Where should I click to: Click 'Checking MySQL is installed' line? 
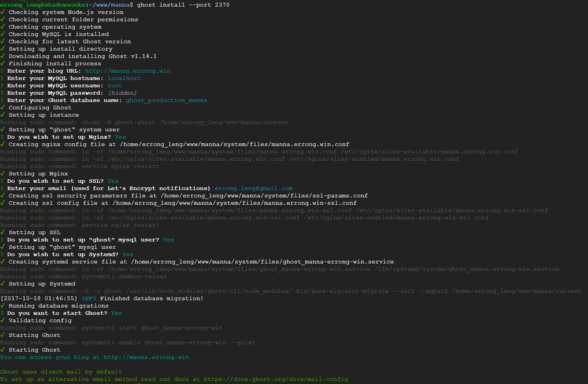click(x=55, y=34)
